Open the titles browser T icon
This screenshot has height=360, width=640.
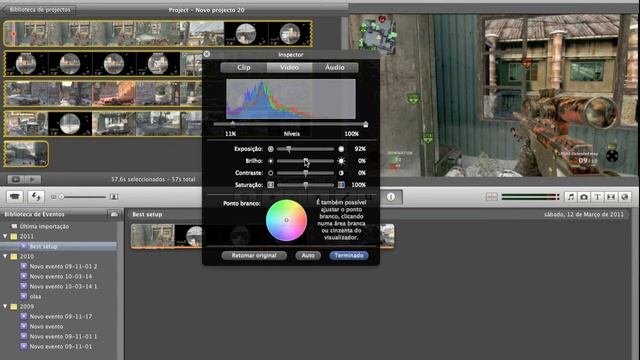(598, 197)
